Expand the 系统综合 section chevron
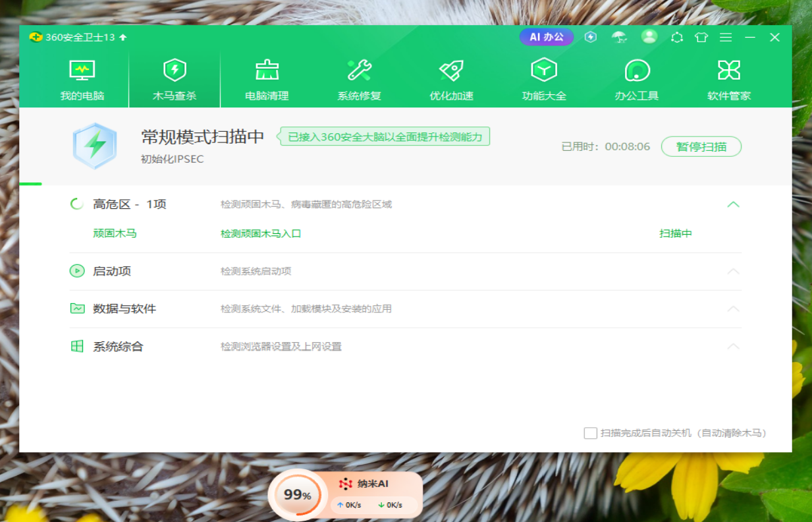This screenshot has height=522, width=812. [733, 346]
